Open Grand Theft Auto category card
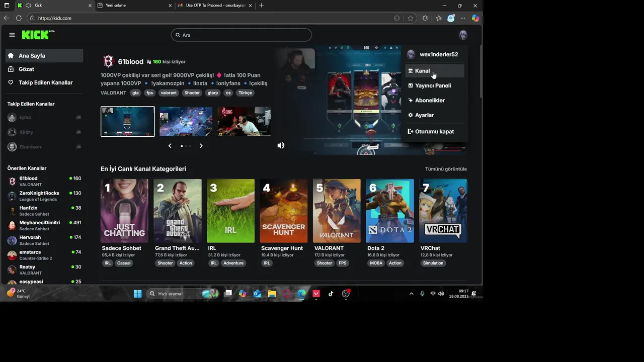This screenshot has height=362, width=644. coord(178,211)
